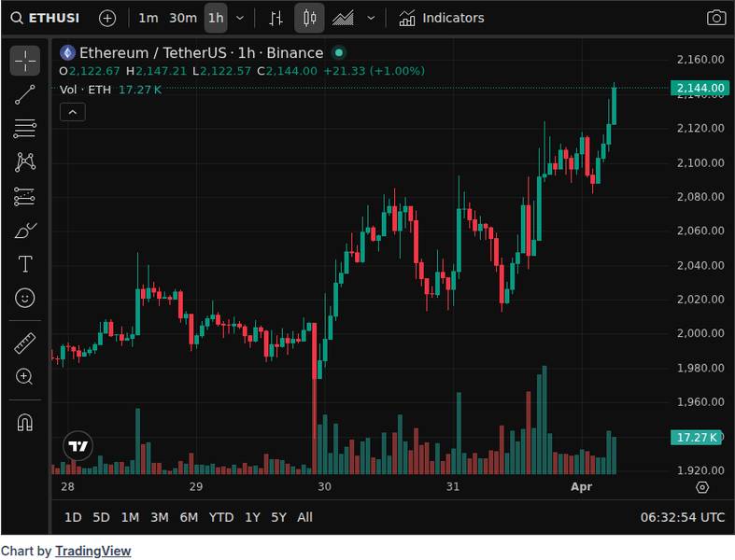Click the Ethereum / TetherUS chart title
Screen dimensions: 735x560
coord(201,53)
